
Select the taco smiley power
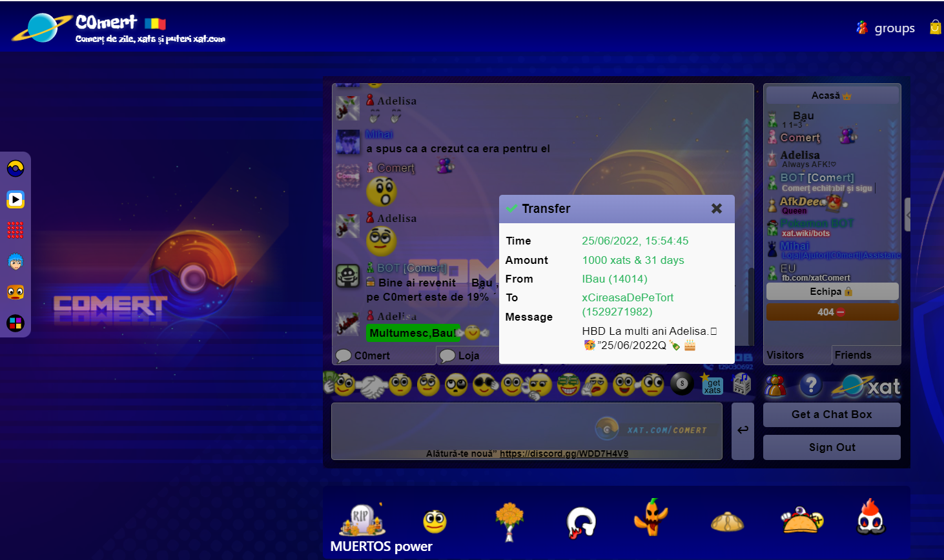(802, 519)
